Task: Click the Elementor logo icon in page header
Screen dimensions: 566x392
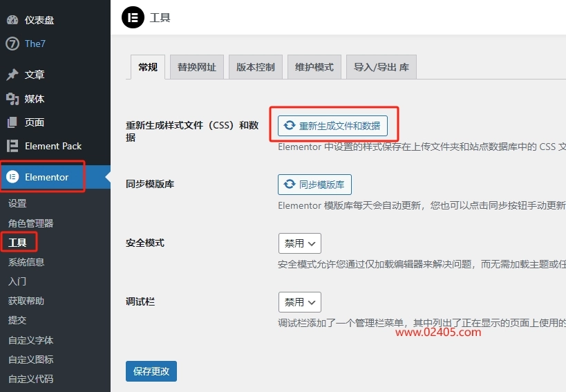Action: [133, 17]
